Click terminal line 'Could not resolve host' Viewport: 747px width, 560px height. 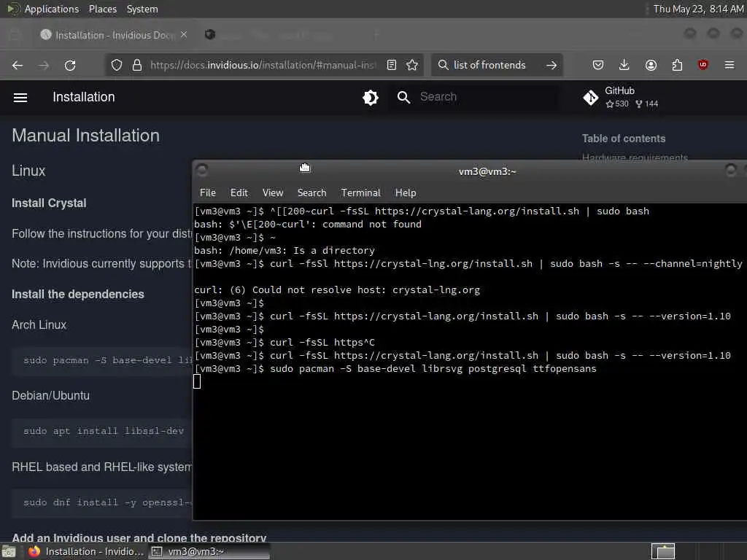(337, 290)
